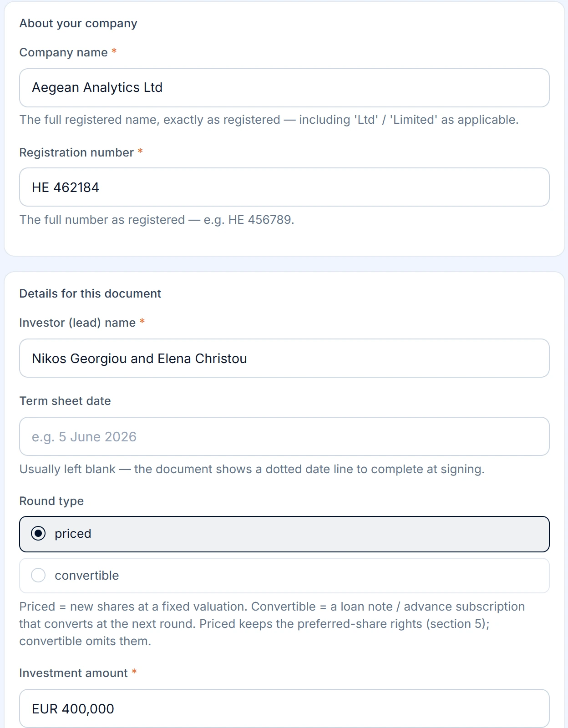Click the Investment amount field
The height and width of the screenshot is (728, 568).
(x=284, y=708)
